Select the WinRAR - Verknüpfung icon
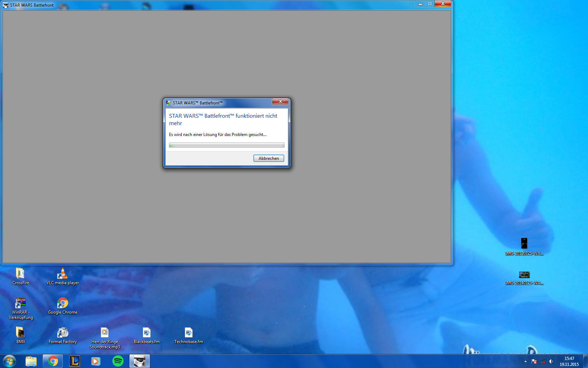588x368 pixels. [21, 308]
